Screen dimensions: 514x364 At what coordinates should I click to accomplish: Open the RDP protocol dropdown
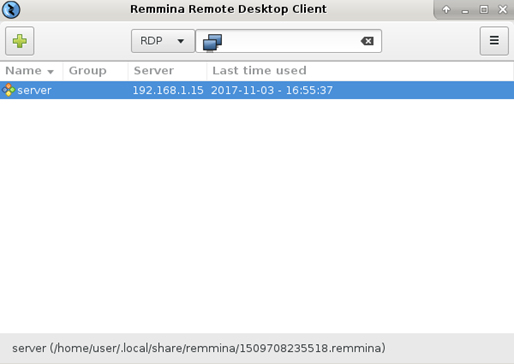coord(163,41)
